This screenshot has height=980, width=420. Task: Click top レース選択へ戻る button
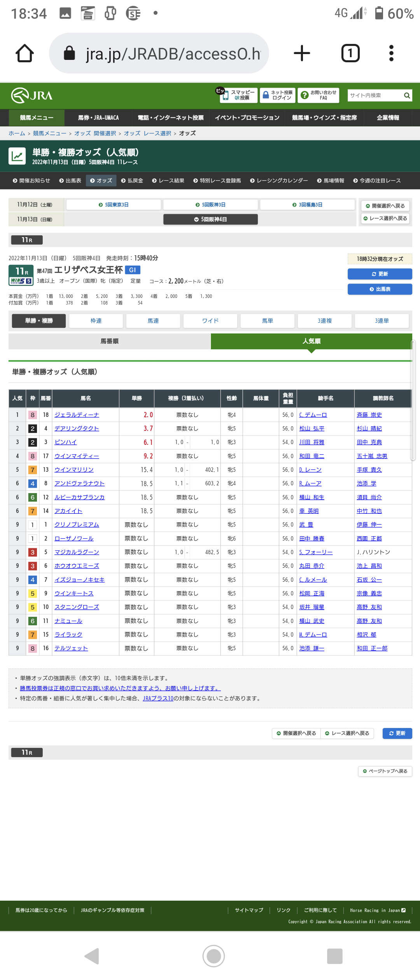click(385, 219)
